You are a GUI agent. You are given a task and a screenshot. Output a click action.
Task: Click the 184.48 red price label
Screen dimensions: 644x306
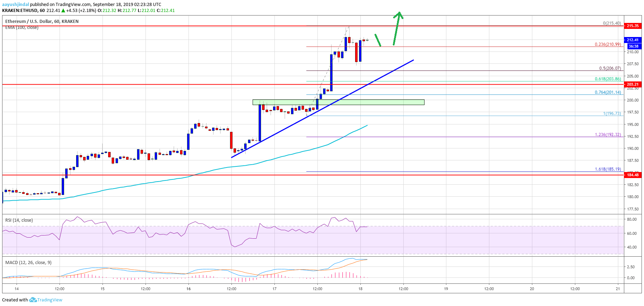pos(633,175)
